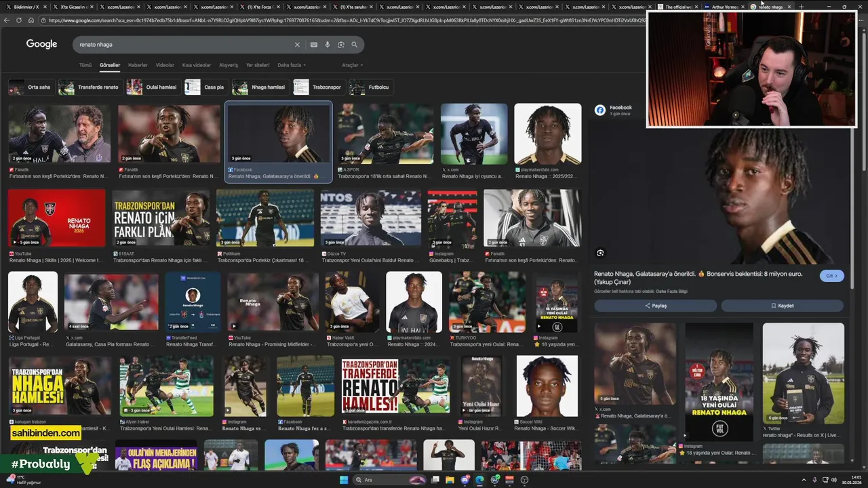Viewport: 868px width, 488px height.
Task: Open 'TRANSFERDE RENATO HAMLESİ' thumbnail
Action: tap(395, 386)
